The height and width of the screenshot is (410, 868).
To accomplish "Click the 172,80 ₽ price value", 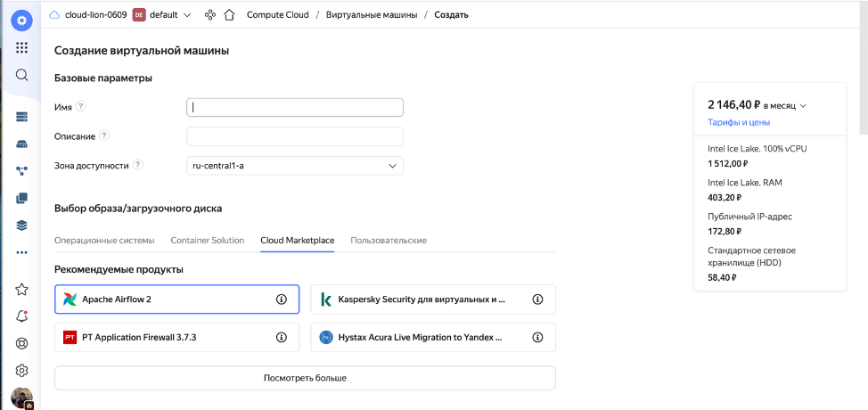I will [725, 231].
